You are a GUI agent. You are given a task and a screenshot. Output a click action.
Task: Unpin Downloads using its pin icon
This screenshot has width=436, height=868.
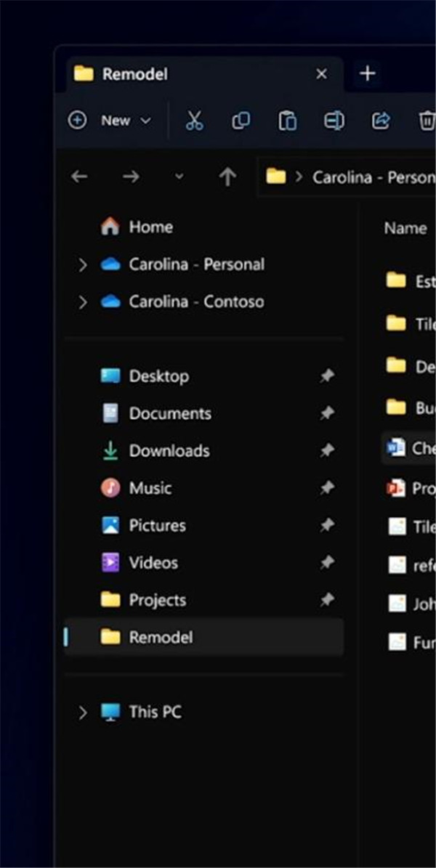(328, 451)
